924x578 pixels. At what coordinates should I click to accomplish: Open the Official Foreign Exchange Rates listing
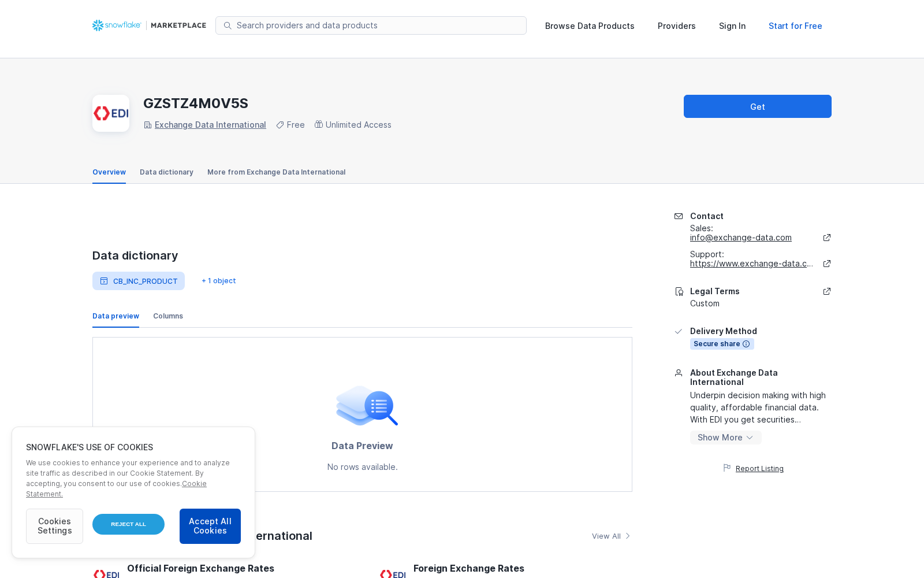click(200, 568)
